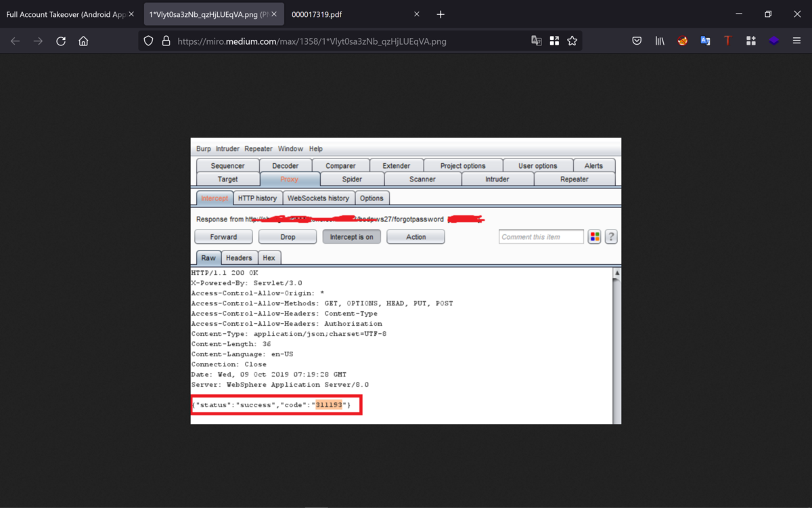The height and width of the screenshot is (508, 812).
Task: Go to the Firefox home page icon
Action: [83, 41]
